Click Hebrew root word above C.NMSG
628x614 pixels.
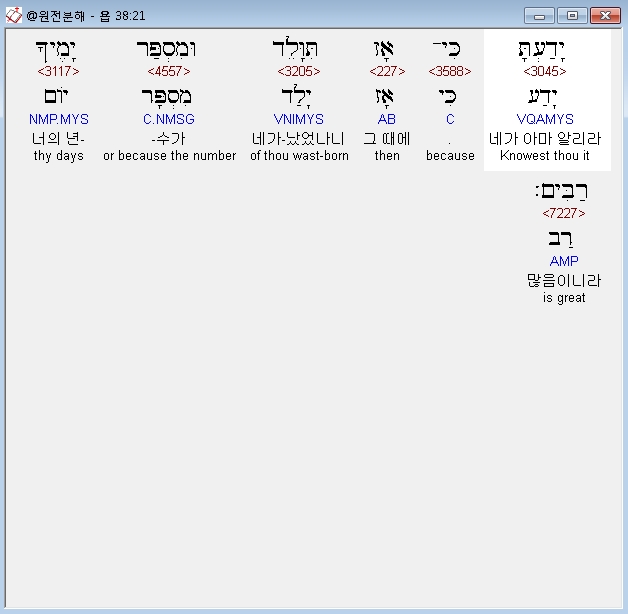(166, 98)
